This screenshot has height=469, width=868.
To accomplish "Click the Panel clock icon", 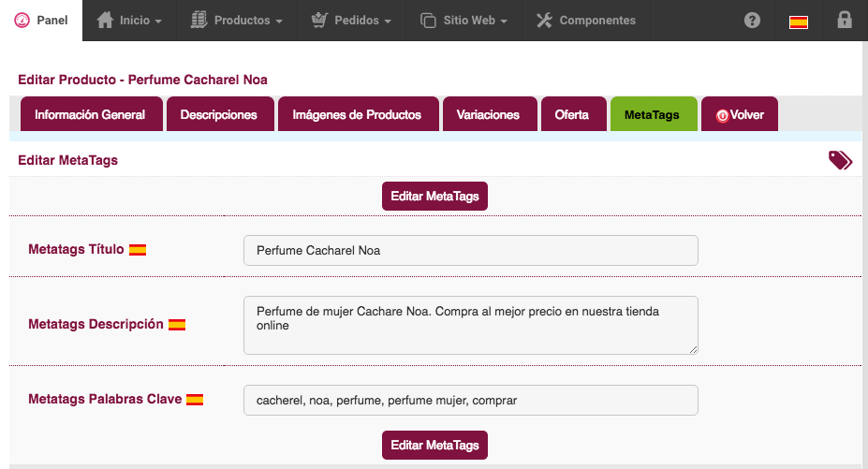I will click(22, 21).
